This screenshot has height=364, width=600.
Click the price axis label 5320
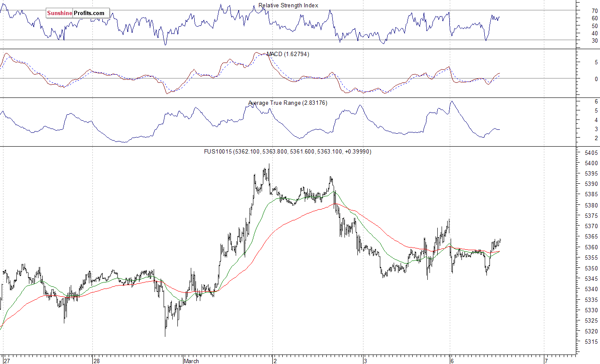[x=591, y=331]
